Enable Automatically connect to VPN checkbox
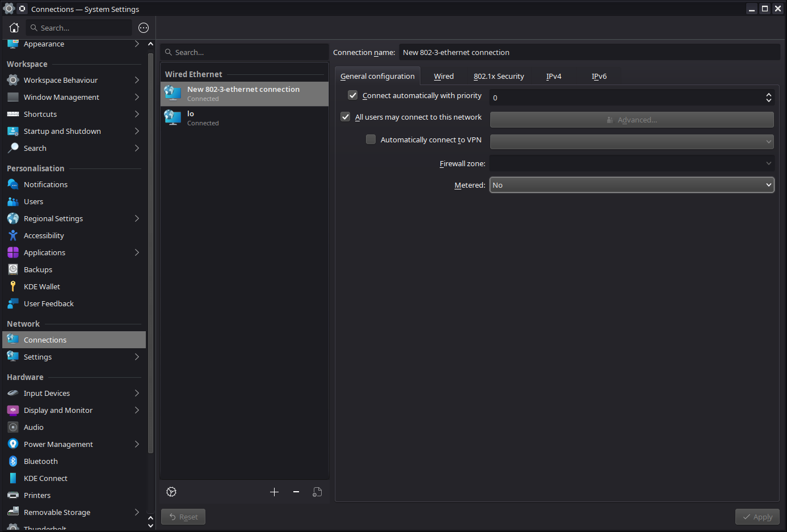The image size is (787, 532). click(x=371, y=140)
